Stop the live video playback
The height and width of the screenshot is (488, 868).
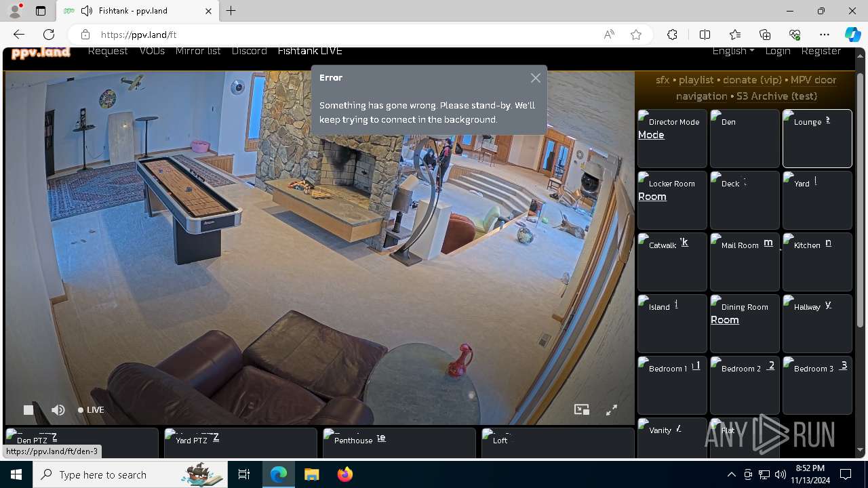(28, 409)
